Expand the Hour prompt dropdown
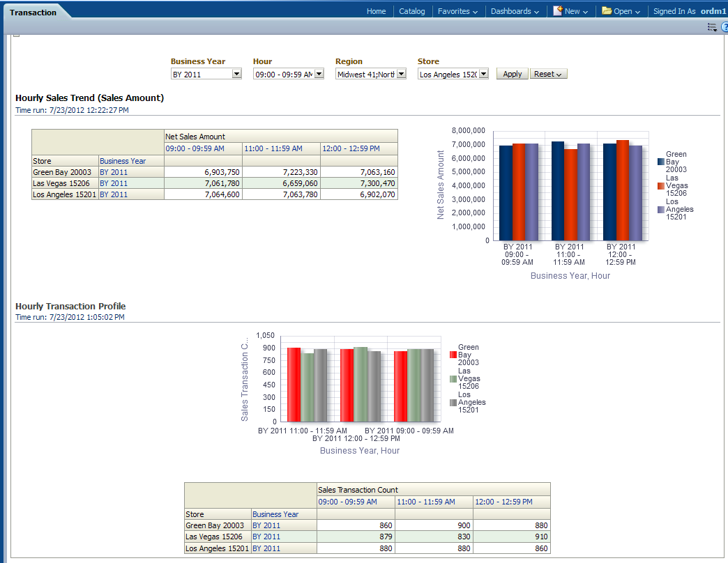This screenshot has height=563, width=728. click(319, 74)
